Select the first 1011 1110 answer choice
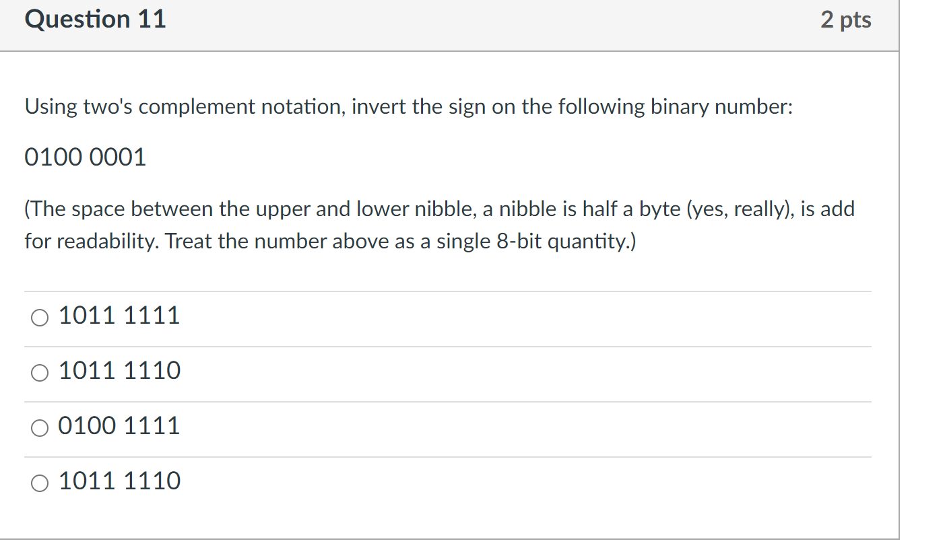 coord(39,372)
